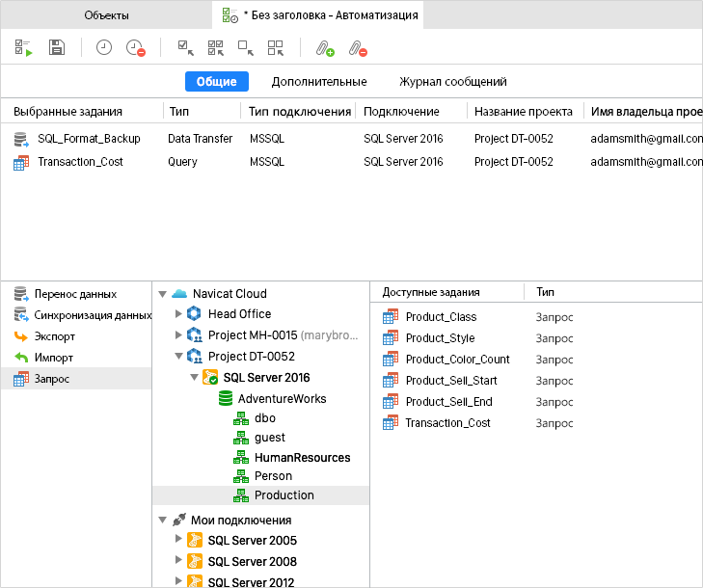The image size is (703, 588).
Task: Click the SQL_Format_Backup data transfer icon
Action: pyautogui.click(x=21, y=140)
